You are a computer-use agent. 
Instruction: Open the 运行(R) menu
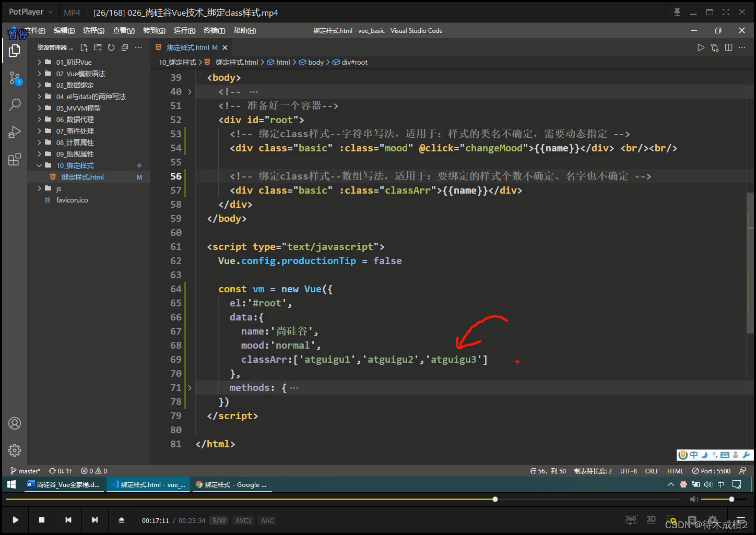(x=184, y=31)
